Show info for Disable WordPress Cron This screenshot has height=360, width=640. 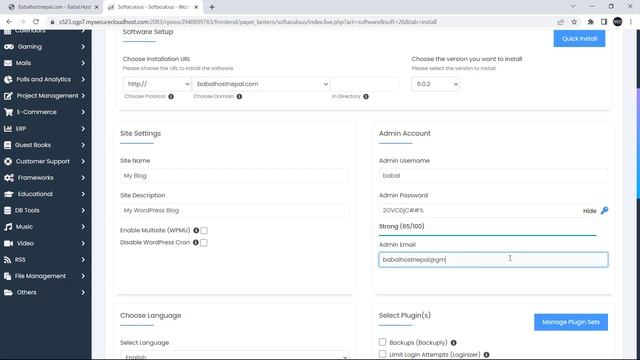196,242
